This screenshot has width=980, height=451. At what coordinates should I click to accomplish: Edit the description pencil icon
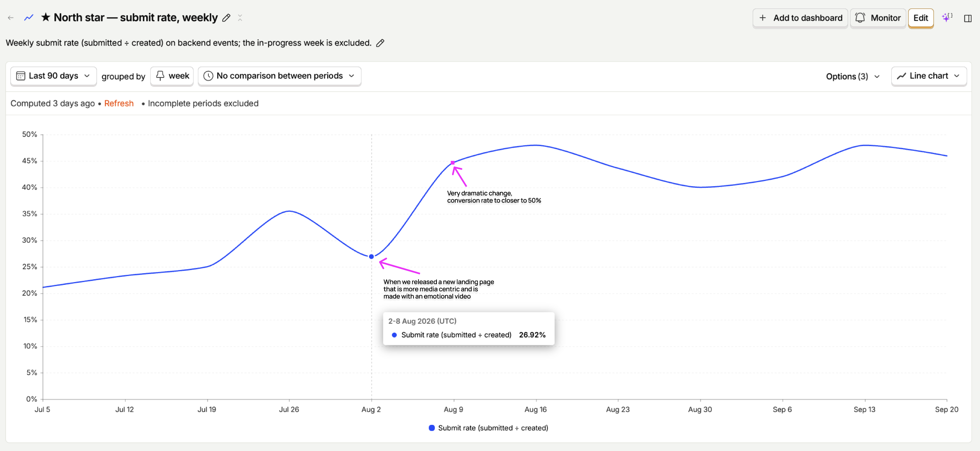[x=380, y=43]
